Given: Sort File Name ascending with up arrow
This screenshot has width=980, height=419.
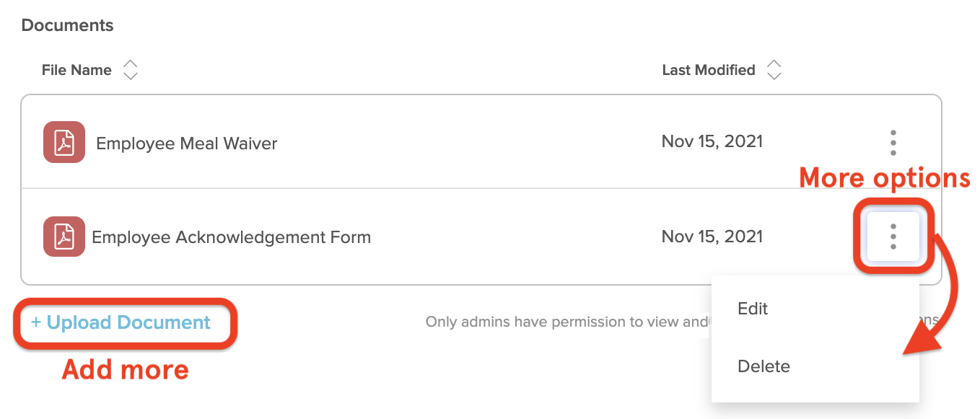Looking at the screenshot, I should tap(131, 64).
